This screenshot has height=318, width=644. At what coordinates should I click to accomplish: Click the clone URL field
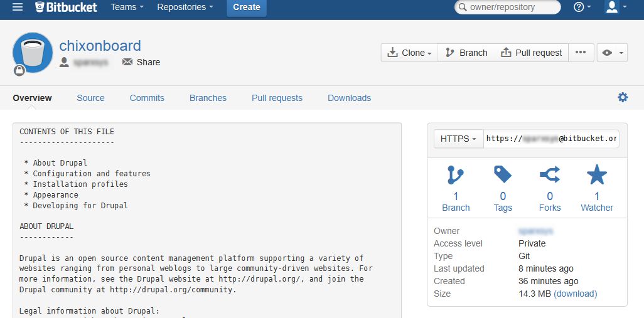click(x=551, y=139)
